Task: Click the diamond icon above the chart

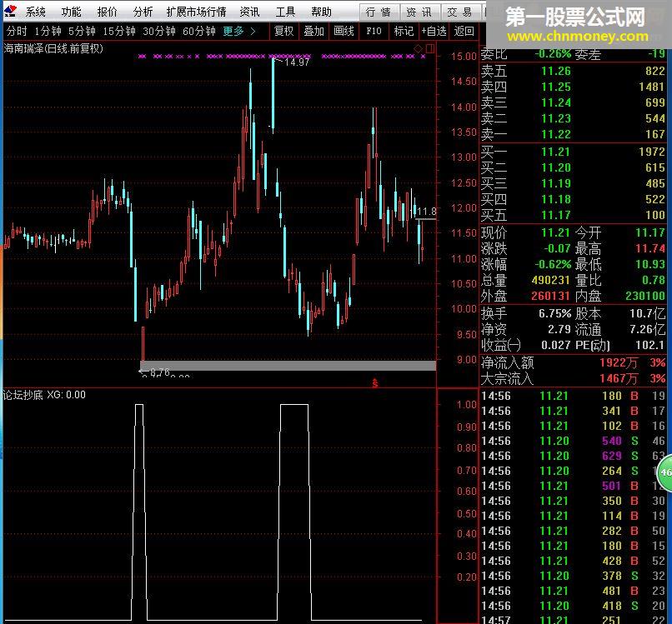Action: pyautogui.click(x=418, y=48)
